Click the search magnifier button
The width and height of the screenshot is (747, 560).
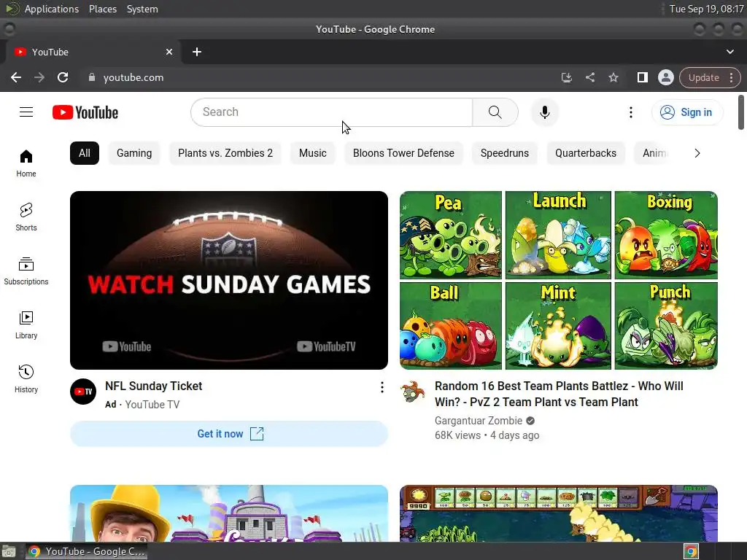tap(495, 112)
